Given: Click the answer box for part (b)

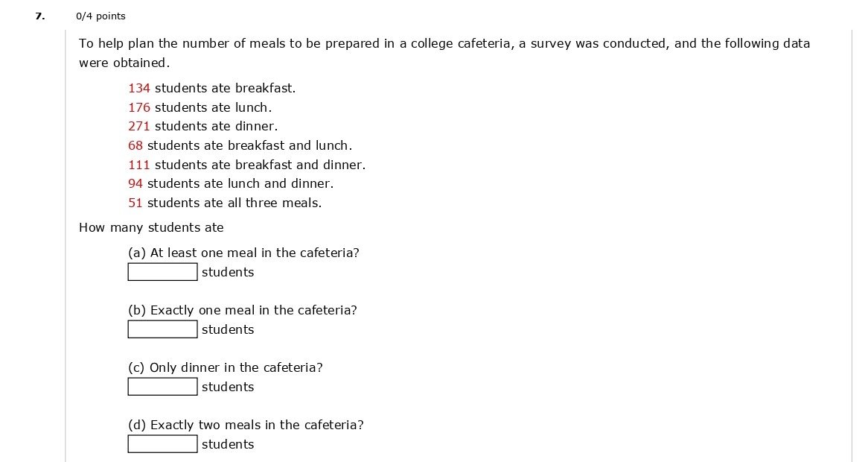Looking at the screenshot, I should pos(162,329).
